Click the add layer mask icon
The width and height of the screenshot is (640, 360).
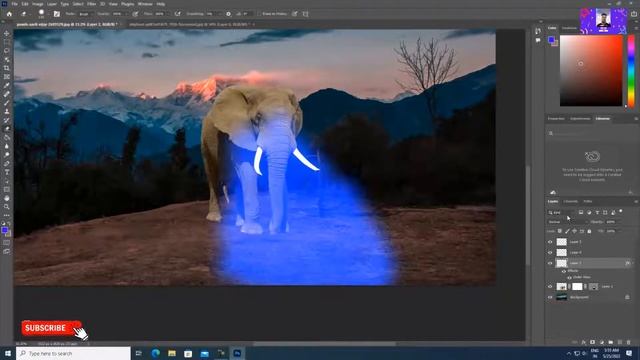(x=592, y=342)
